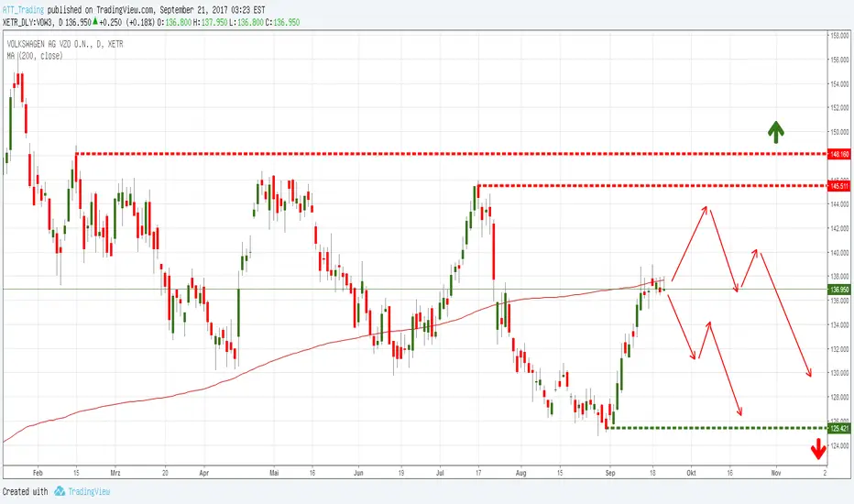
Task: Click the 'Created with' footer text
Action: 25,491
